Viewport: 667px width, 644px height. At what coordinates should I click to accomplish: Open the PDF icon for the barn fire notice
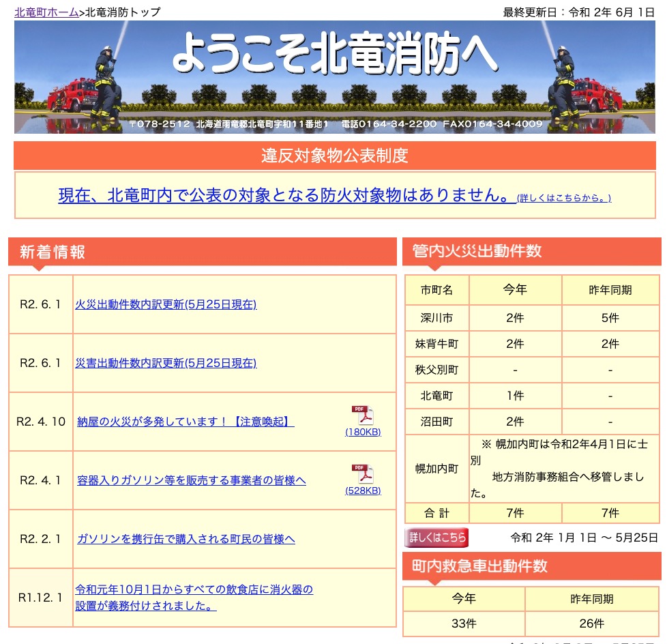pyautogui.click(x=362, y=415)
